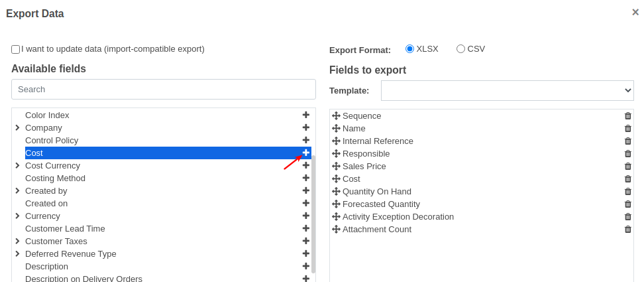Remove Sequence from fields to export
This screenshot has width=644, height=282.
coord(628,116)
